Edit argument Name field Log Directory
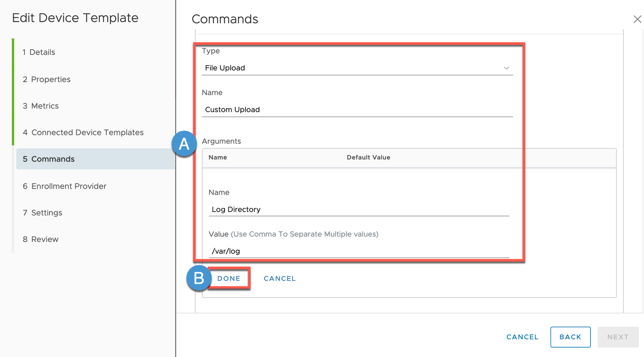Viewport: 644px width, 357px height. point(359,210)
